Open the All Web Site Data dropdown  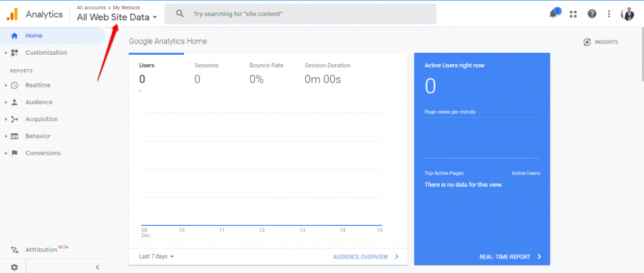click(x=117, y=18)
